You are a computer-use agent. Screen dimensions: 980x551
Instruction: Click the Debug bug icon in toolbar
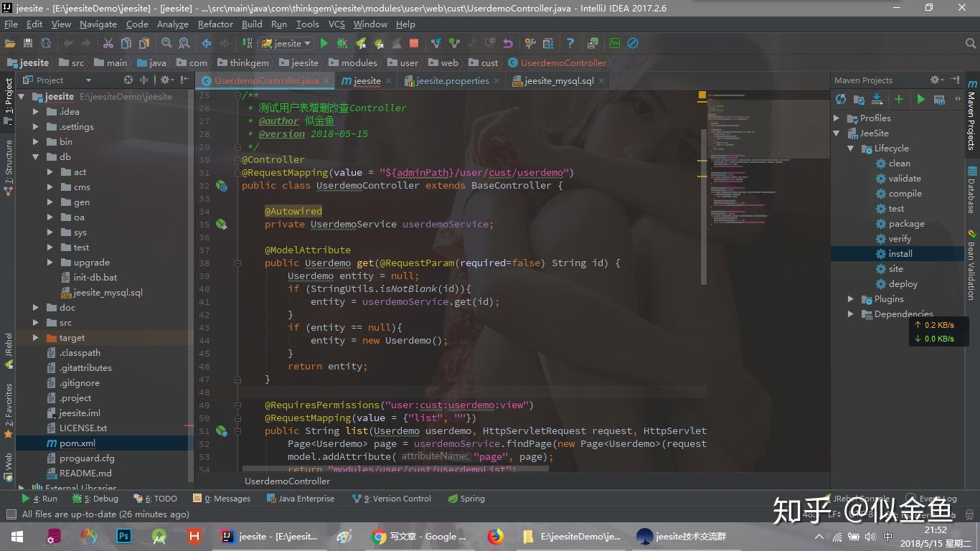(x=342, y=44)
